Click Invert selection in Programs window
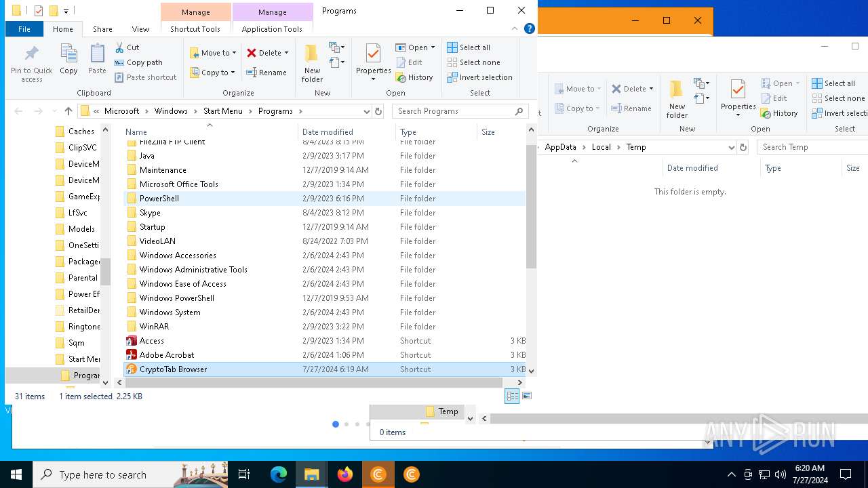Screen dimensions: 868x488 coord(479,77)
